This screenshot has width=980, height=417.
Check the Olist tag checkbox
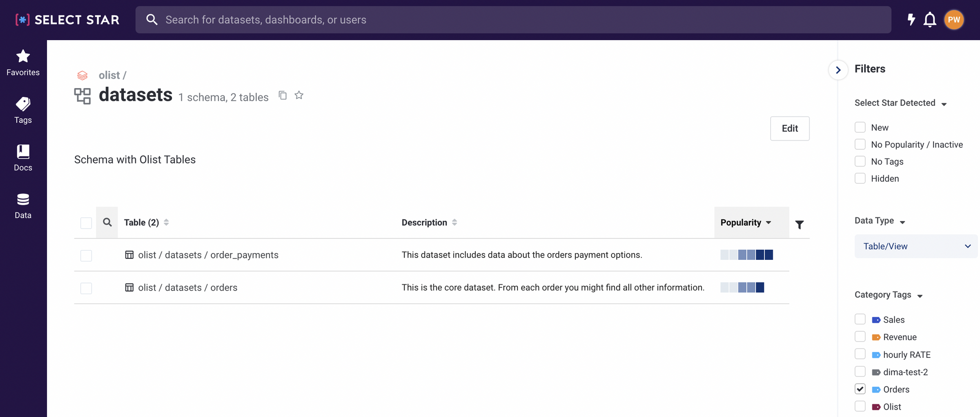point(860,406)
